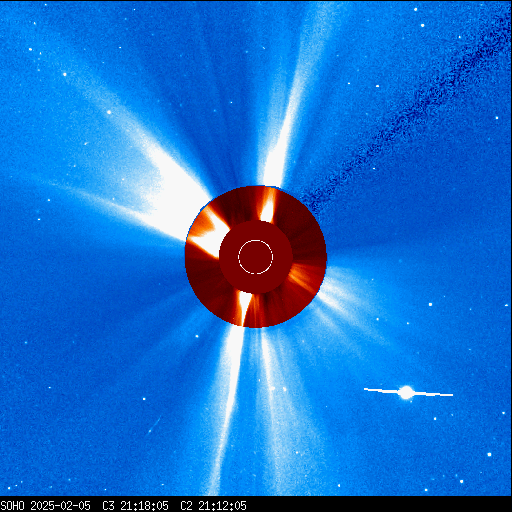Click the C3 21:18:05 timestamp
This screenshot has height=512, width=512.
click(135, 506)
